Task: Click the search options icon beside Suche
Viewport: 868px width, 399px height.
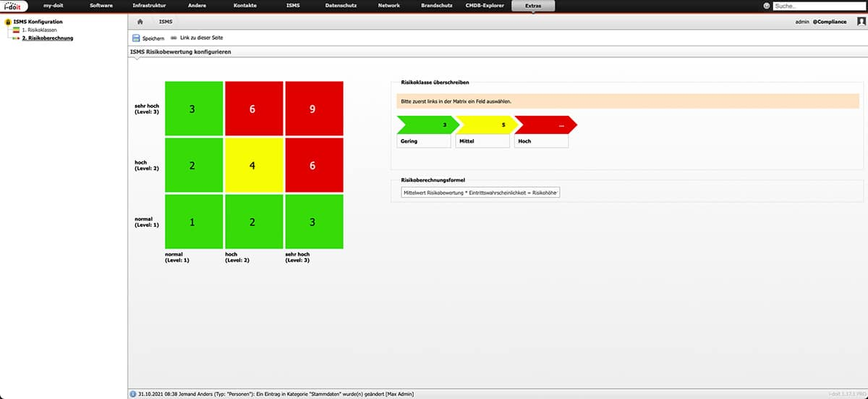Action: coord(767,6)
